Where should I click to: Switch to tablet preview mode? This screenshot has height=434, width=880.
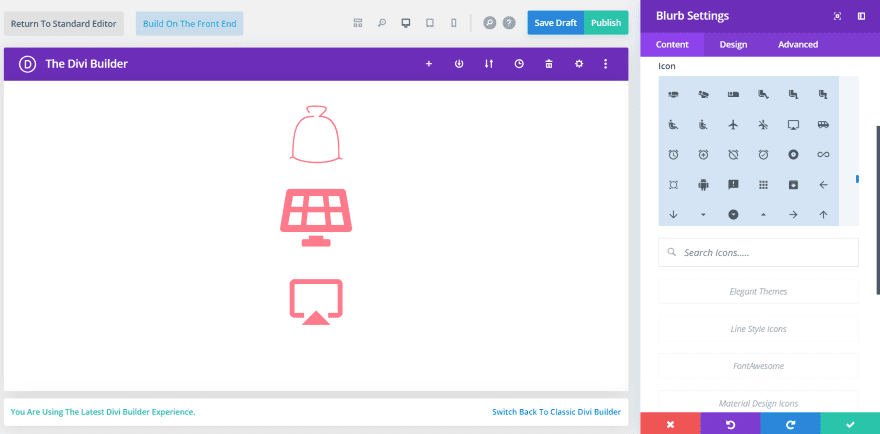[x=430, y=23]
